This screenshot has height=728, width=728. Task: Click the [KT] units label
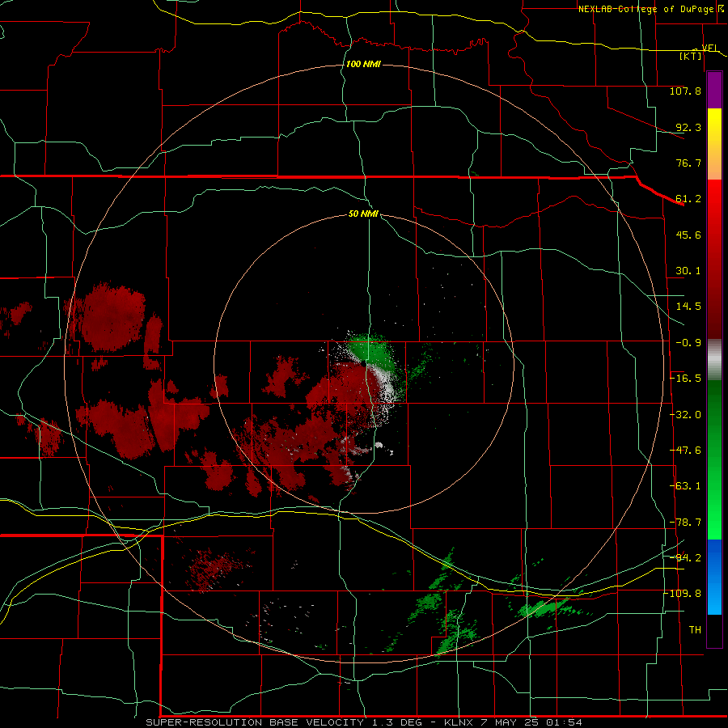coord(691,56)
